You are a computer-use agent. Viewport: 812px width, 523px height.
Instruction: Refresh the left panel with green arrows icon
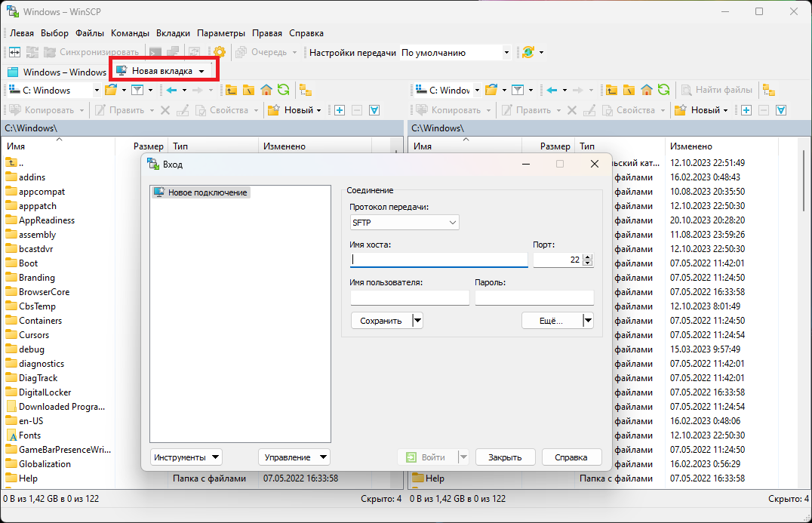(283, 90)
